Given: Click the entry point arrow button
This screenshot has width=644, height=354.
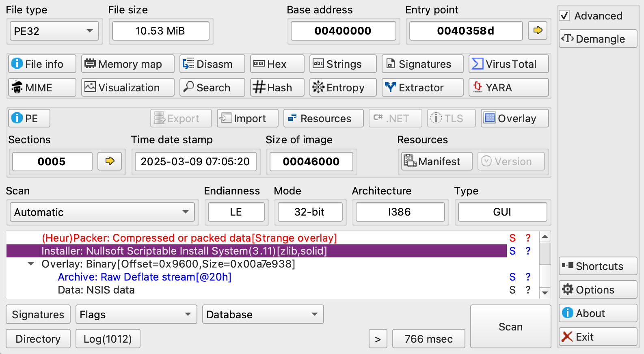Looking at the screenshot, I should pyautogui.click(x=538, y=30).
